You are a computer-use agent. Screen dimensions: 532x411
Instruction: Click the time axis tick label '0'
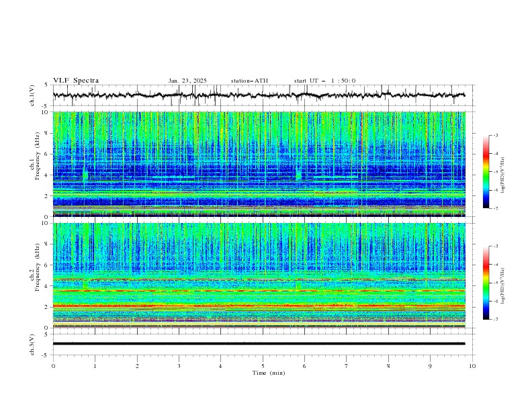tap(53, 366)
